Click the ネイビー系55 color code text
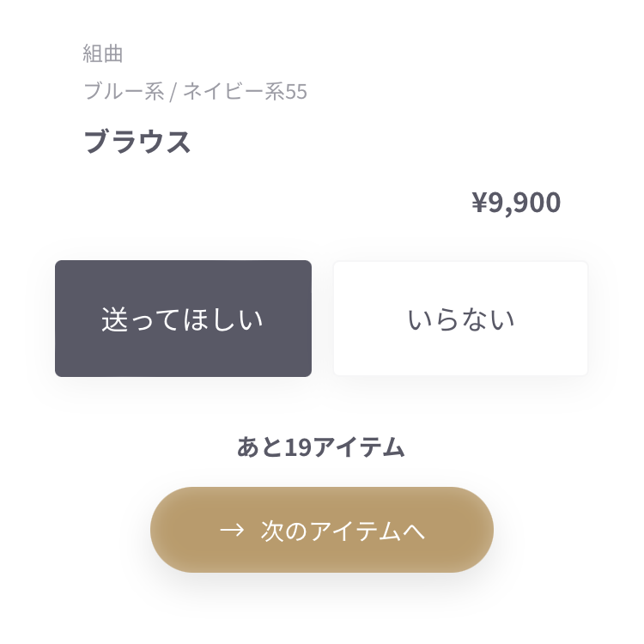 point(246,91)
